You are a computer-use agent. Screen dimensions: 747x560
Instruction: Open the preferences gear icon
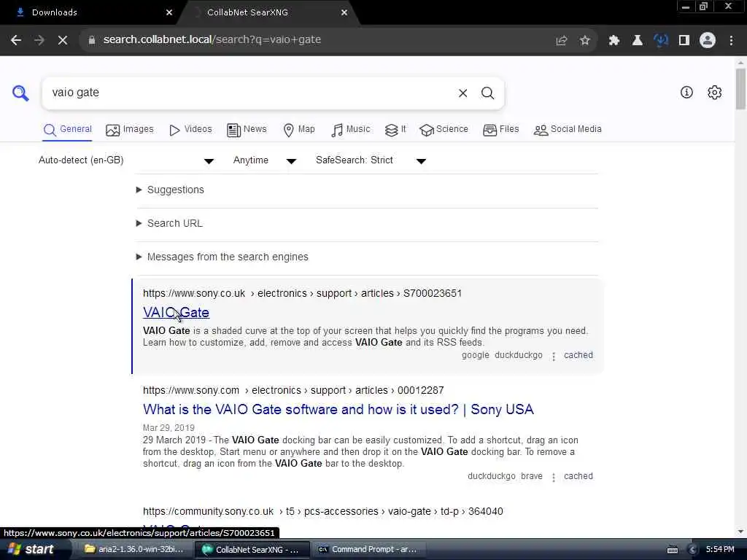pos(715,93)
